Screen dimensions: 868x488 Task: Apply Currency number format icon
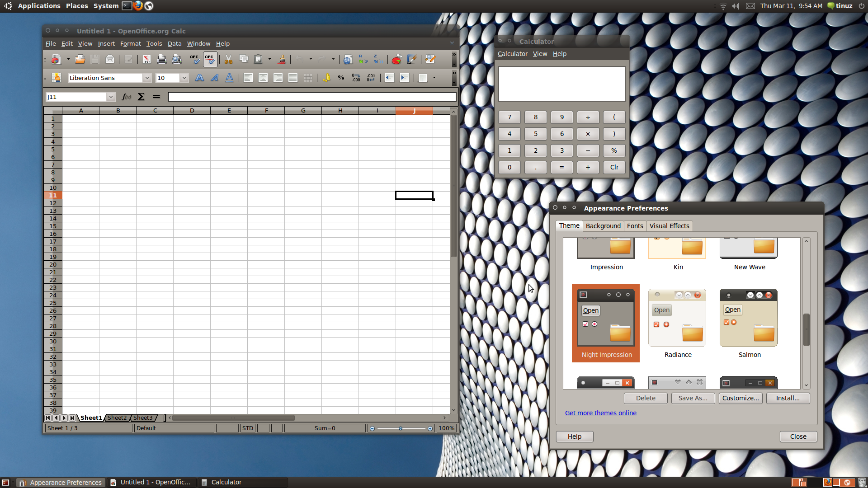[326, 78]
